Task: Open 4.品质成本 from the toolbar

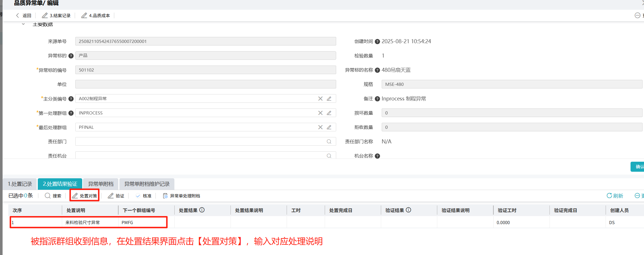Action: [96, 15]
